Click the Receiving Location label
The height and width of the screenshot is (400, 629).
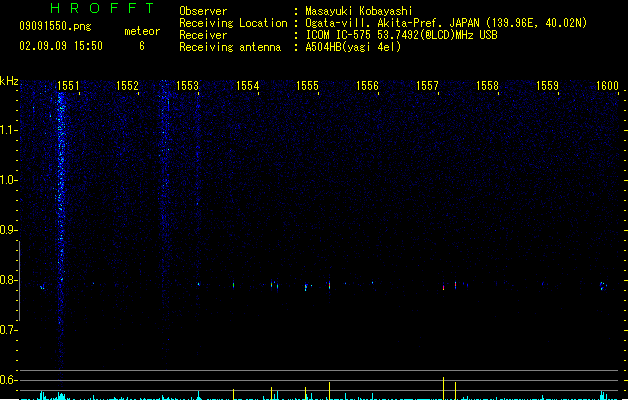click(233, 23)
